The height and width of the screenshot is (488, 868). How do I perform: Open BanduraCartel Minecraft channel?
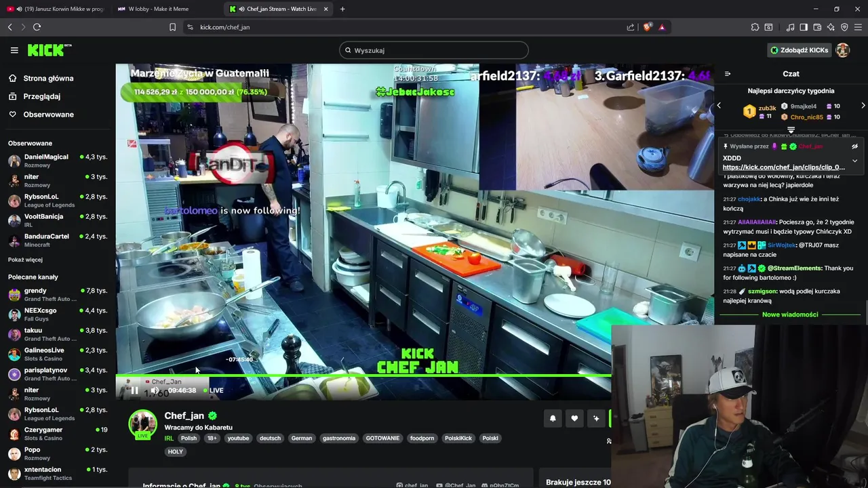coord(58,240)
